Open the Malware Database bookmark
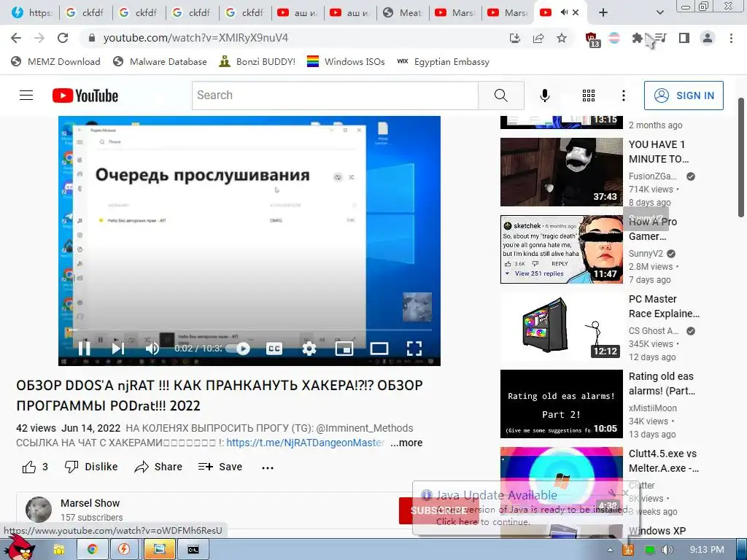 160,61
